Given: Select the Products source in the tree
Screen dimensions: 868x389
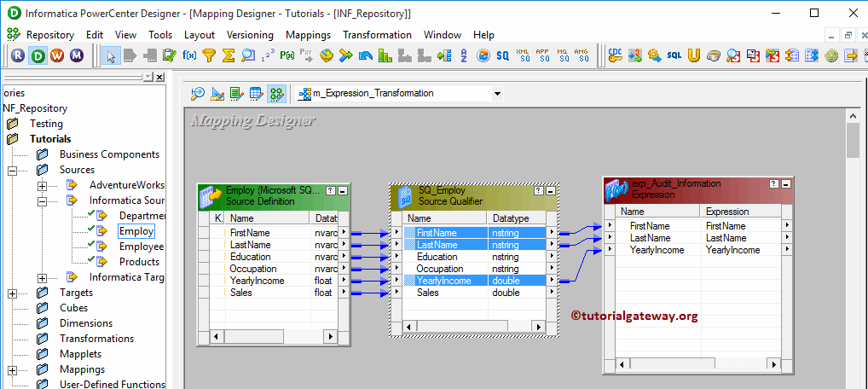Looking at the screenshot, I should tap(140, 262).
